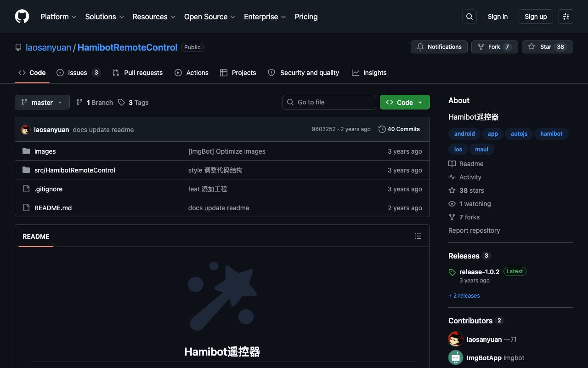Click the Notifications button

pos(439,47)
